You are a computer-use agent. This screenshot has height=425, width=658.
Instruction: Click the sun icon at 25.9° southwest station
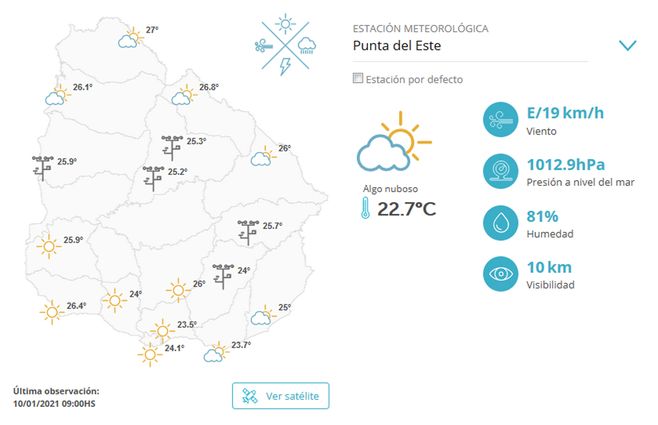click(x=47, y=245)
